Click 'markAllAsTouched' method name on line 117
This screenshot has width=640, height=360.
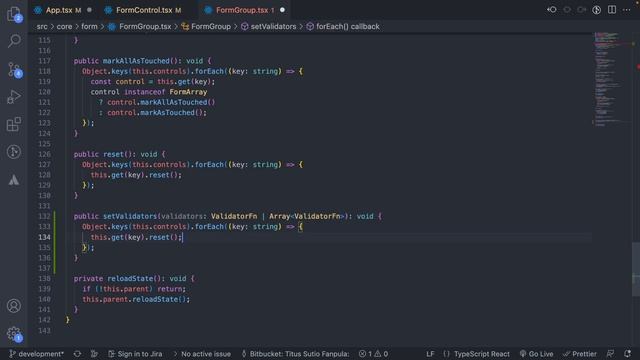(x=136, y=61)
